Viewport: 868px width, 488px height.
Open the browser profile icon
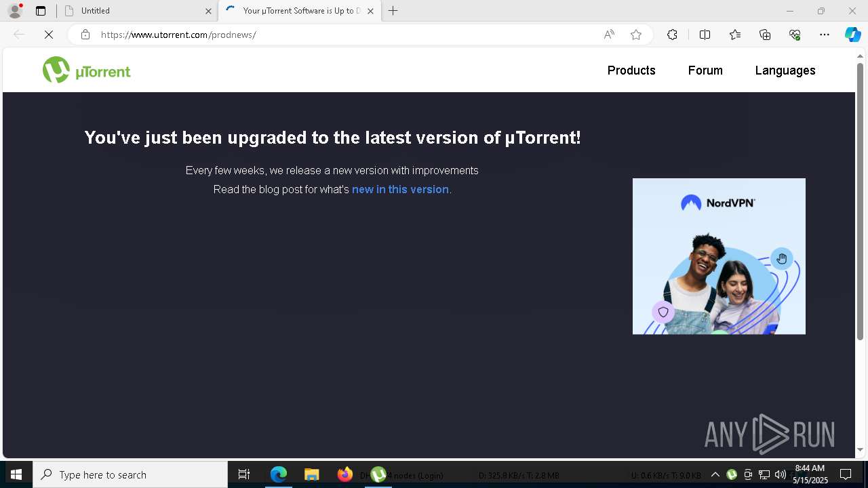coord(15,11)
